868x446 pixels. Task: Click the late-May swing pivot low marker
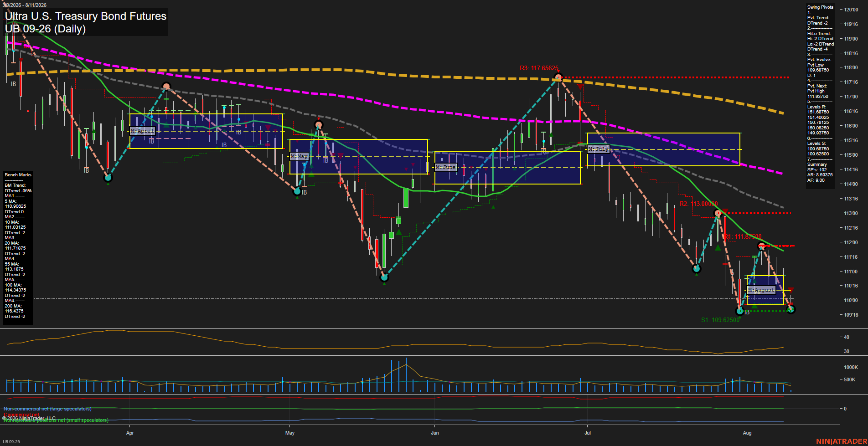[x=384, y=277]
